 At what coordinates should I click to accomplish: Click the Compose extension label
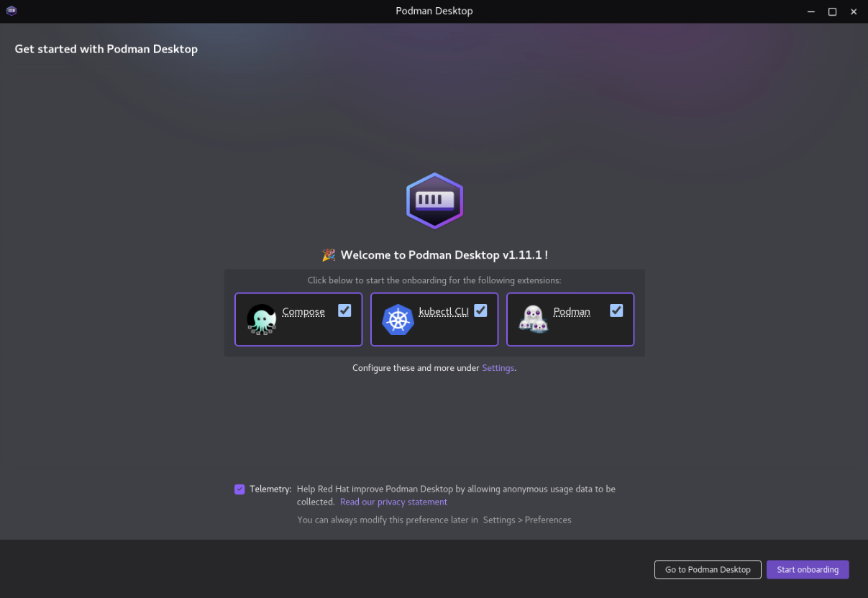[x=303, y=312]
